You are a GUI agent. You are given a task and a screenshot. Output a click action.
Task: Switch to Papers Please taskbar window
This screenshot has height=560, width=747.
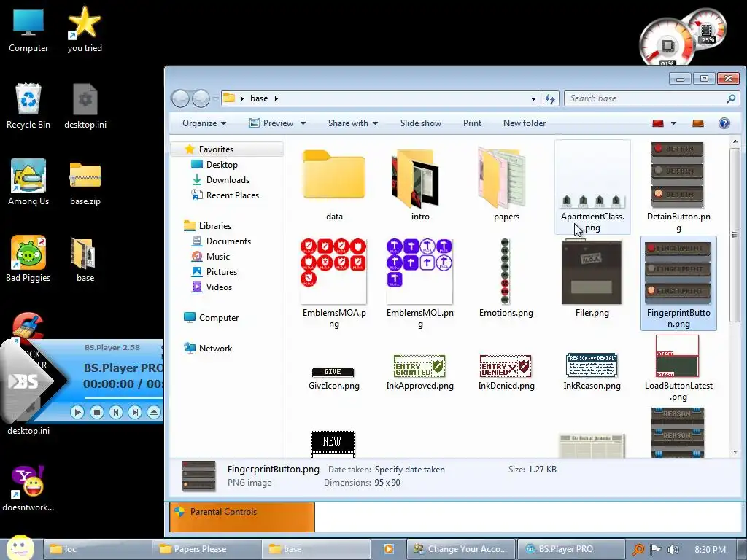coord(206,549)
